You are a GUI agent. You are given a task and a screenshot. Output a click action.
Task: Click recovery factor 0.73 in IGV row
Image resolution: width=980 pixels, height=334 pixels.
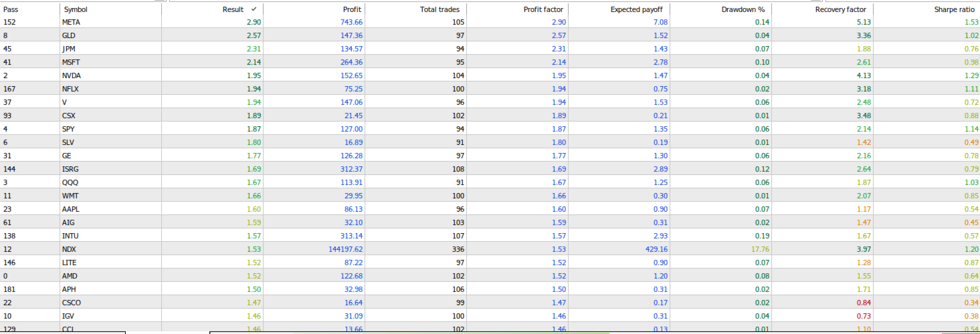(x=863, y=316)
